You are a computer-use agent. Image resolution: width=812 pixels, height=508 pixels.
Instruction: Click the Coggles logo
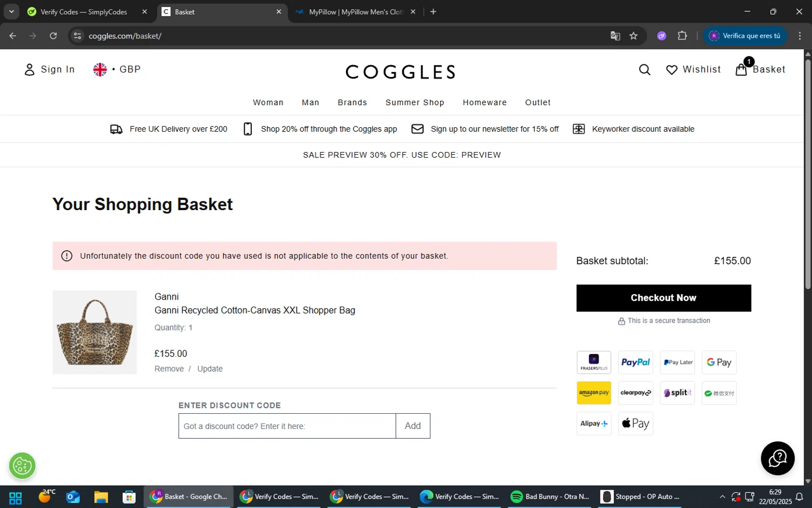(x=401, y=71)
